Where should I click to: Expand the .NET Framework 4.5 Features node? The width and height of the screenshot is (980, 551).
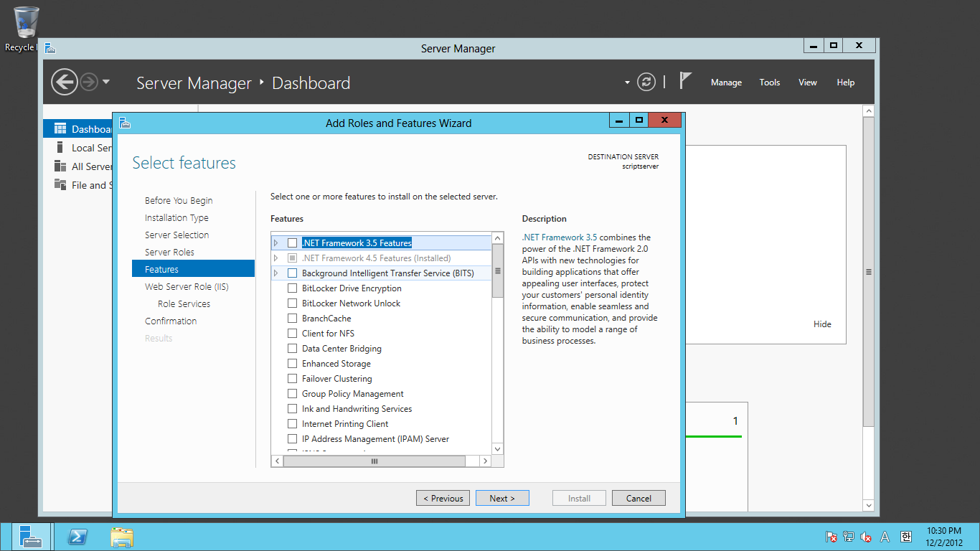pos(275,258)
